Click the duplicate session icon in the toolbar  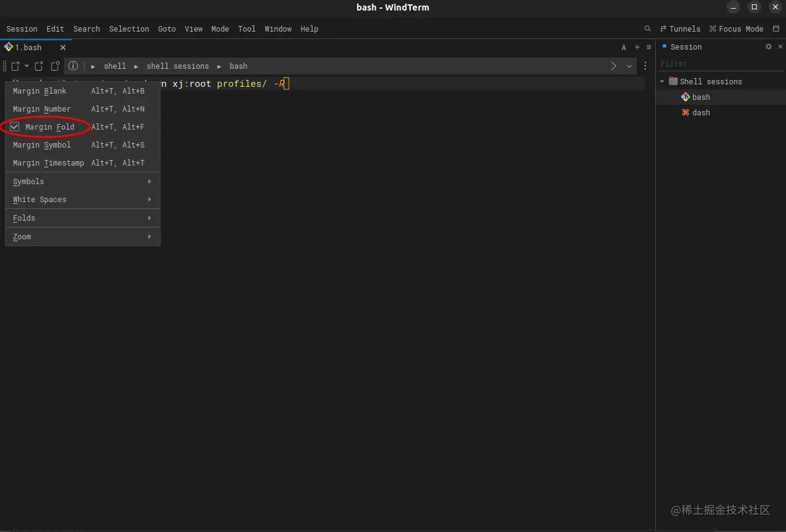55,66
